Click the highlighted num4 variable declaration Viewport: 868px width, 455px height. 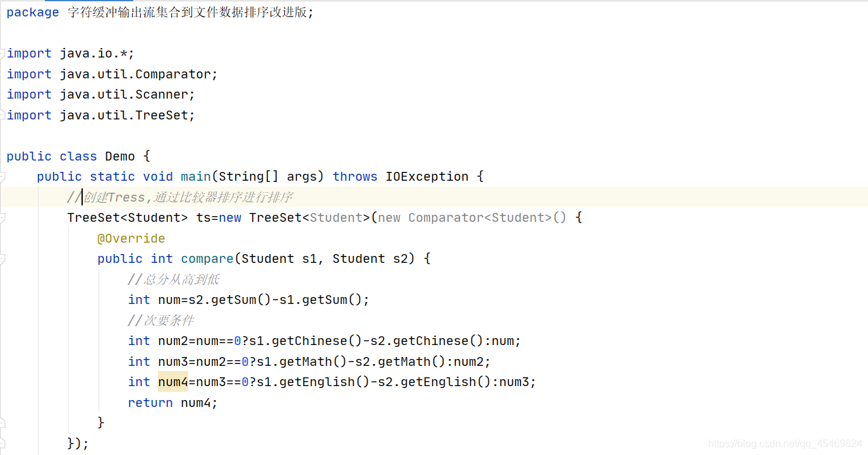coord(173,382)
